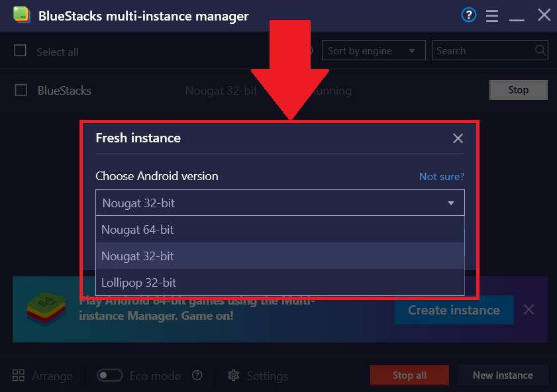
Task: Click the 64-bit stacked layers banner icon
Action: click(46, 309)
